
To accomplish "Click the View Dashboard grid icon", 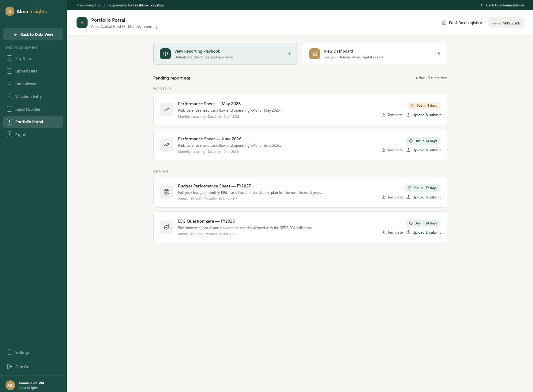I will [x=315, y=54].
